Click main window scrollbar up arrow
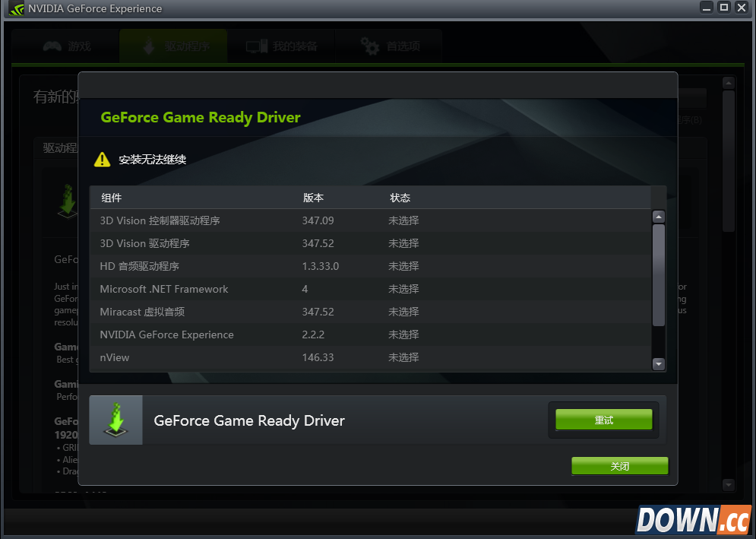This screenshot has width=756, height=539. click(x=729, y=83)
